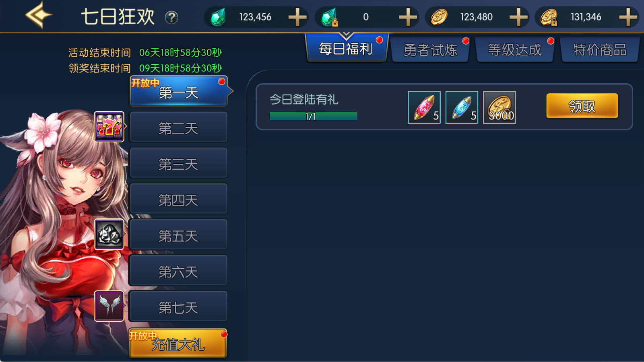Add locked coins via plus next to 131,346
The width and height of the screenshot is (644, 362).
tap(628, 17)
